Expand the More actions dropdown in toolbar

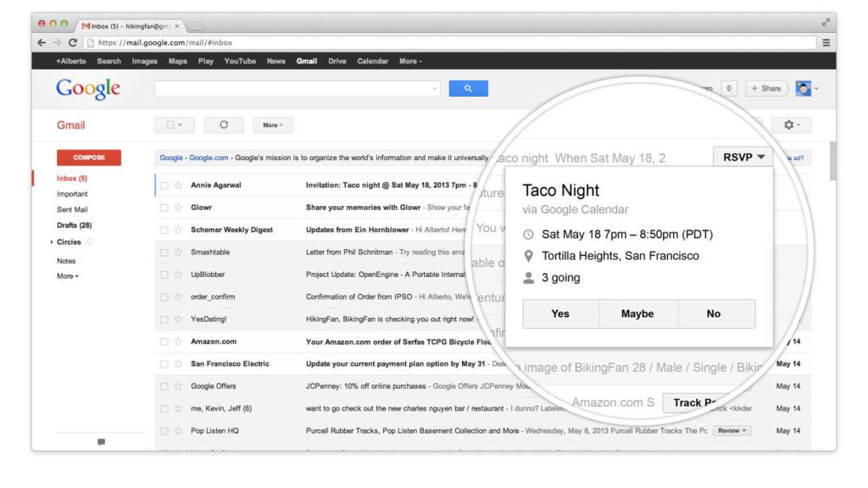pyautogui.click(x=272, y=125)
